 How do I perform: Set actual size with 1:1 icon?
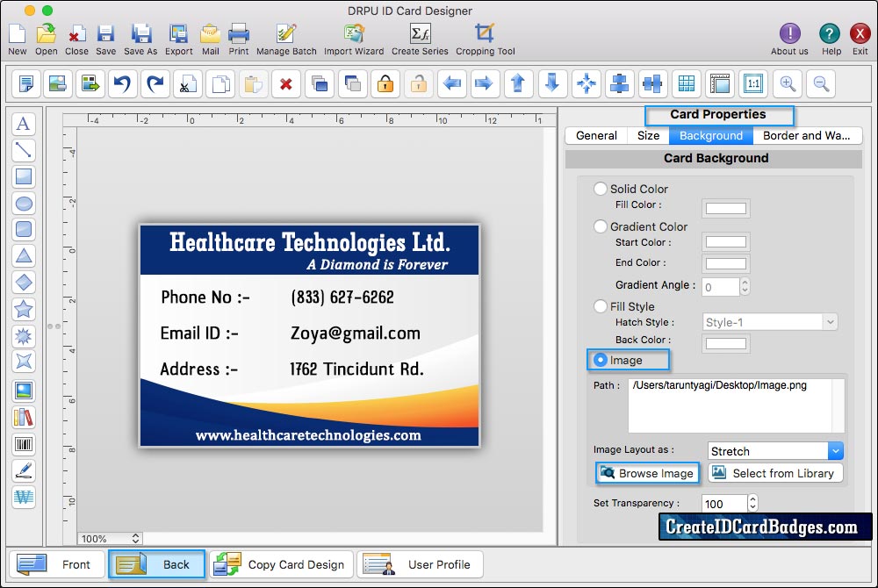[753, 84]
